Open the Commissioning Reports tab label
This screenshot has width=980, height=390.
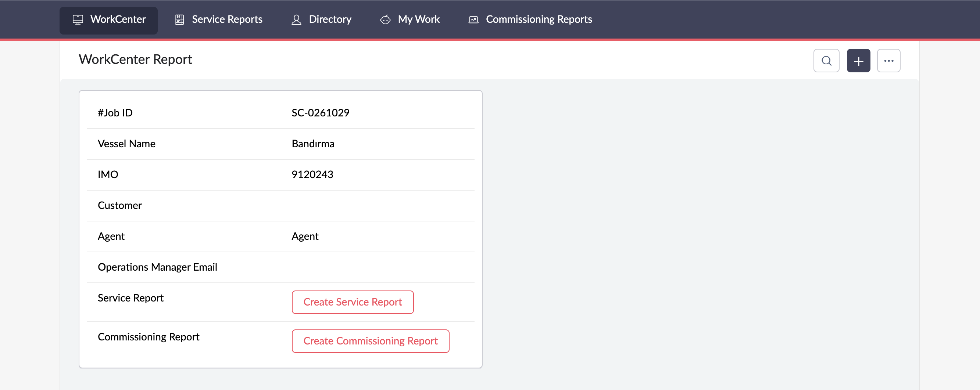[539, 19]
